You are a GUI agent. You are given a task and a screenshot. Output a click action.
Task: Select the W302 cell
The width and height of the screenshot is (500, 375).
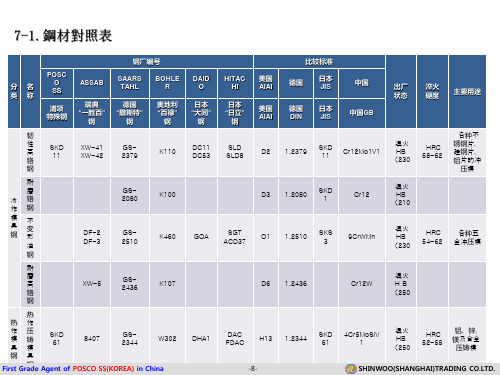click(x=167, y=338)
